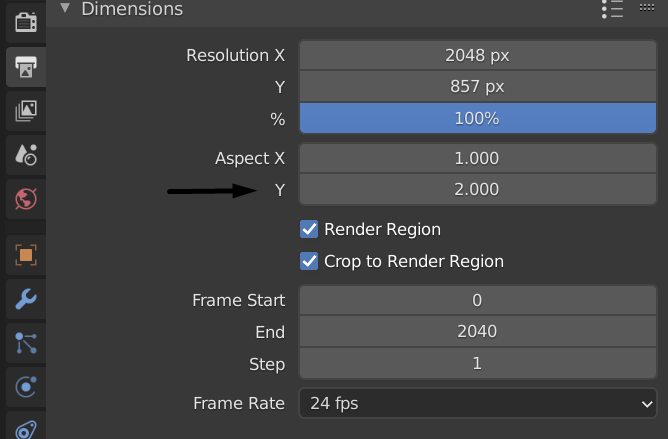This screenshot has height=439, width=668.
Task: Uncheck Crop to Render Region
Action: (309, 261)
